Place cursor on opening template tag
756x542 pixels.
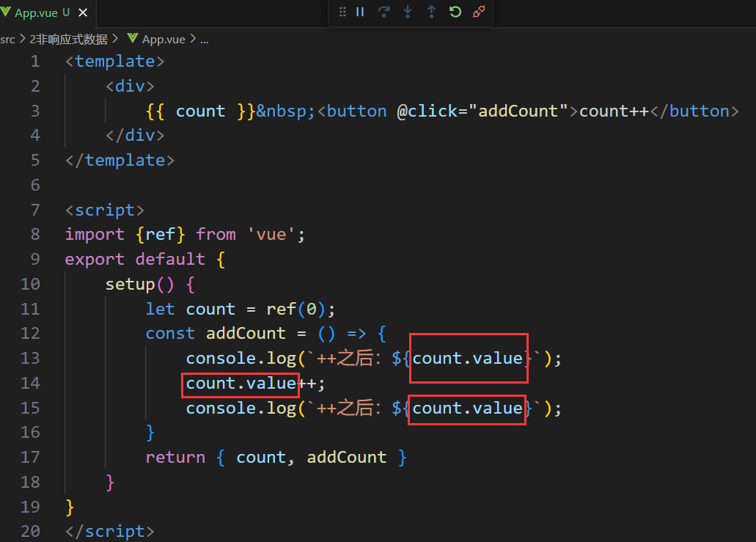[x=114, y=61]
